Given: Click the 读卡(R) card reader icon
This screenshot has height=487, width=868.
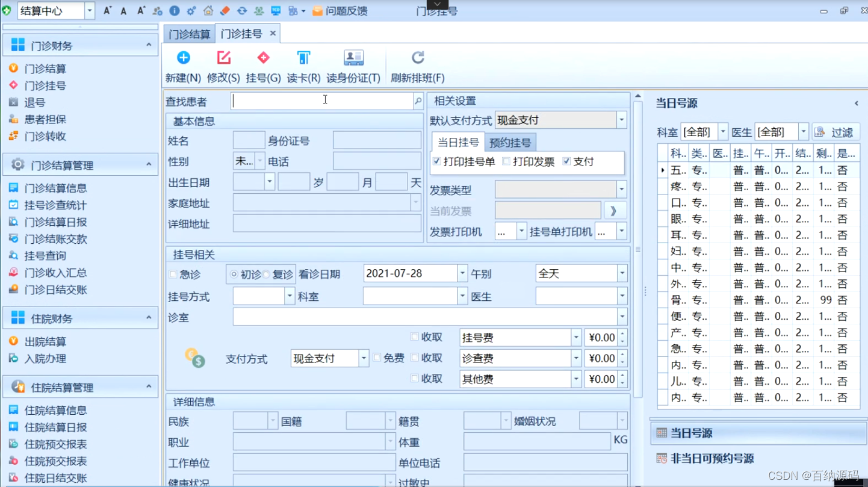Looking at the screenshot, I should tap(303, 58).
